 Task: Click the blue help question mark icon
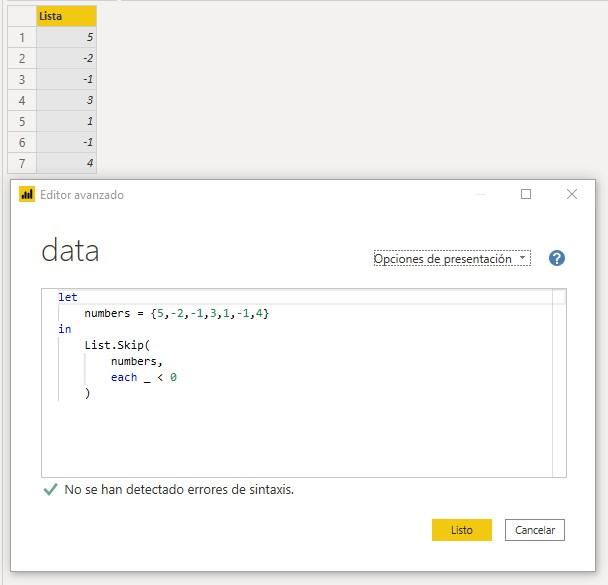[x=557, y=258]
